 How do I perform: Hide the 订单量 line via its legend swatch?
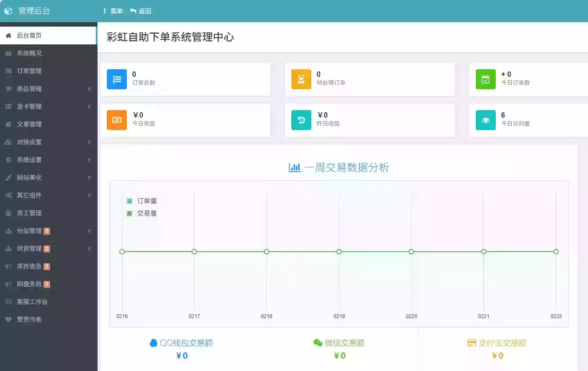129,201
